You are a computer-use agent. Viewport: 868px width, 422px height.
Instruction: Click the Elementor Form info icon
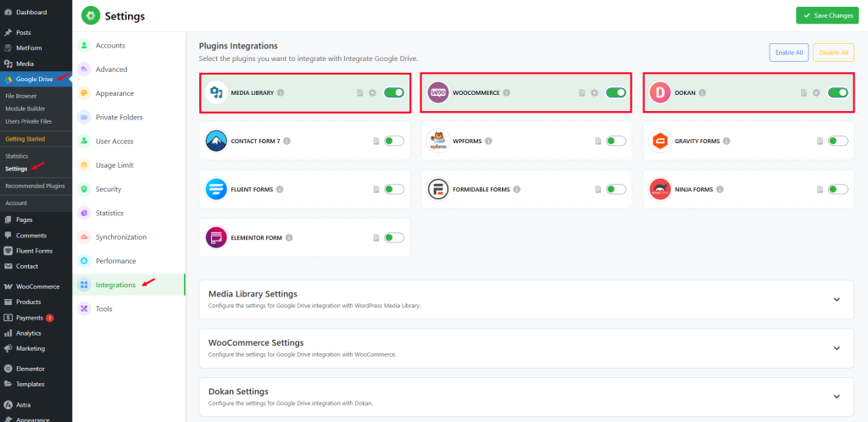coord(289,237)
